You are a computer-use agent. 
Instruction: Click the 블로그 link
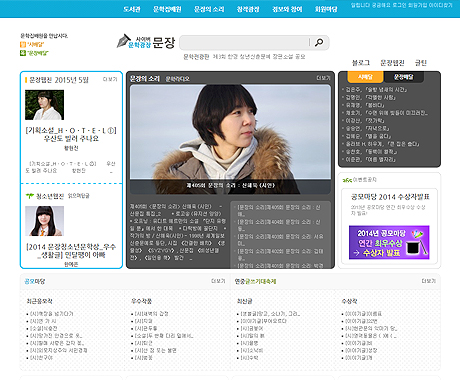tap(361, 63)
